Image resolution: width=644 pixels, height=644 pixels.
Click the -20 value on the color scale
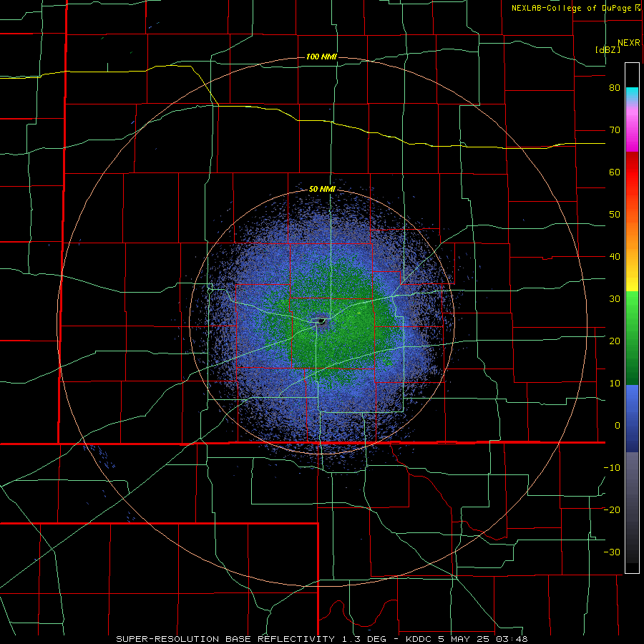pos(612,510)
